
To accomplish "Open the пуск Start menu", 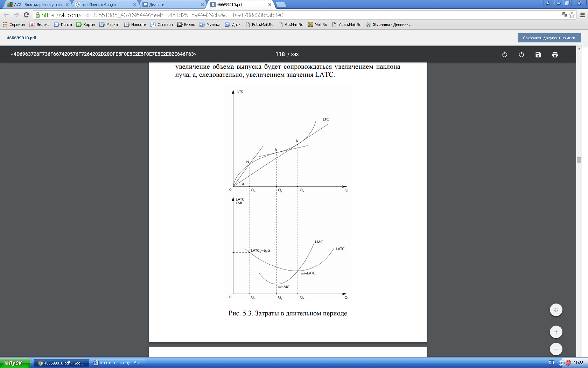I will click(15, 363).
